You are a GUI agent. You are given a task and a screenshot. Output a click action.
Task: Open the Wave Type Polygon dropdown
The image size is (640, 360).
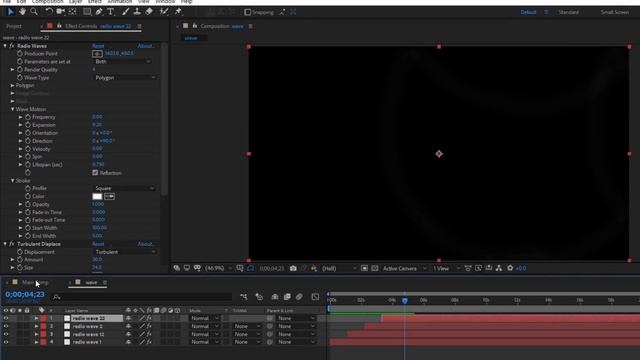(125, 78)
